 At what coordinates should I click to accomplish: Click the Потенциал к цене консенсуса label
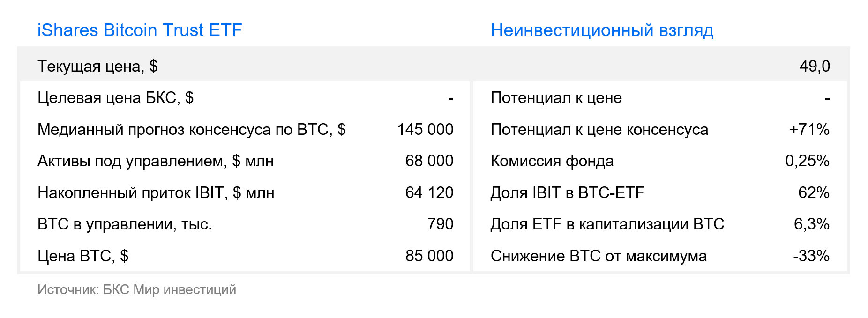599,130
